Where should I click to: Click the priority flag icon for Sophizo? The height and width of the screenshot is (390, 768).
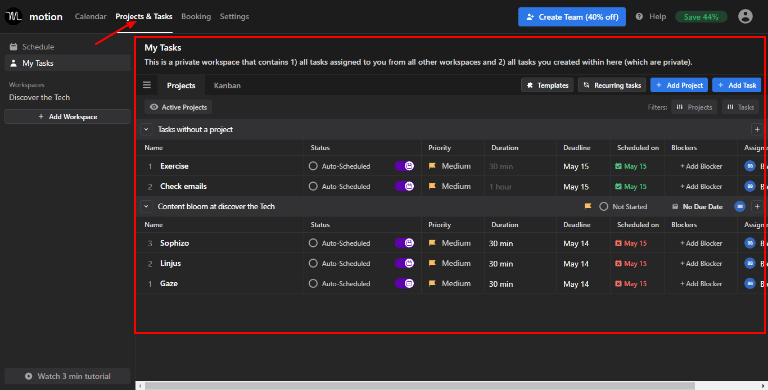click(x=432, y=243)
